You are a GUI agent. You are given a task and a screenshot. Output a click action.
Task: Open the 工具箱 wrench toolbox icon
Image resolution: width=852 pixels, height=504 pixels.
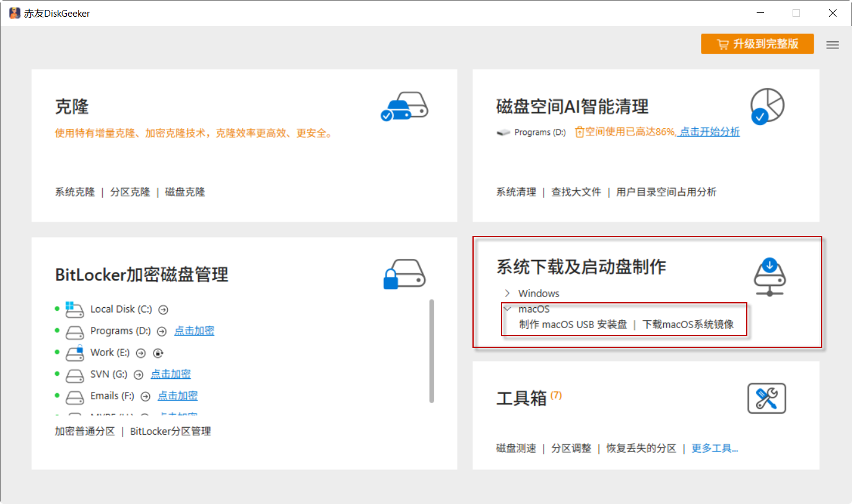coord(767,398)
